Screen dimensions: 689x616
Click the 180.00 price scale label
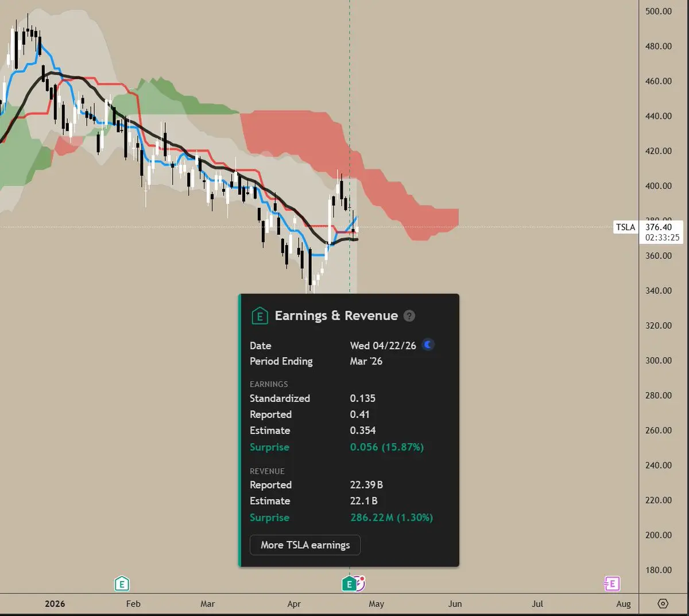[x=658, y=570]
